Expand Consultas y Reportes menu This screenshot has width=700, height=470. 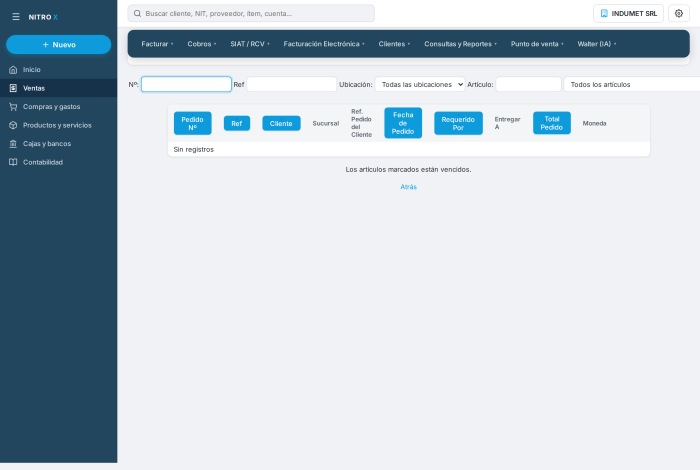point(460,44)
